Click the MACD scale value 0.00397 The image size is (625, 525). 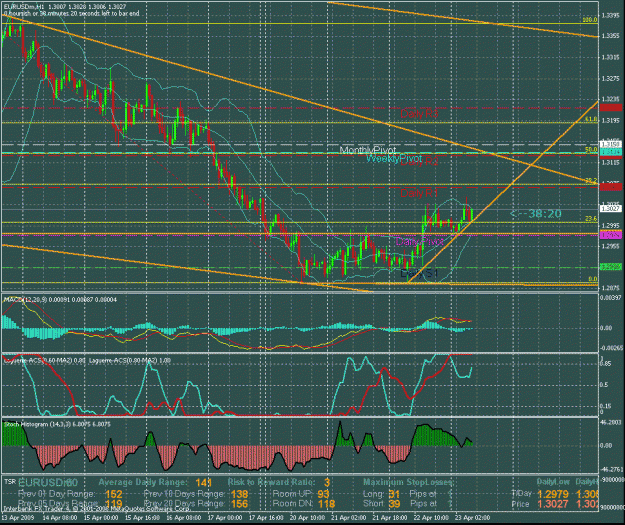(611, 298)
